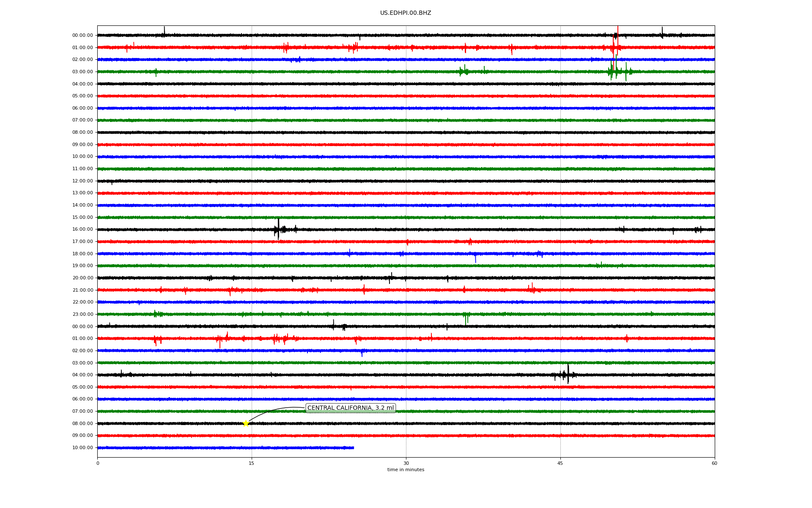Click the 30 minute x-axis tick label

point(406,463)
